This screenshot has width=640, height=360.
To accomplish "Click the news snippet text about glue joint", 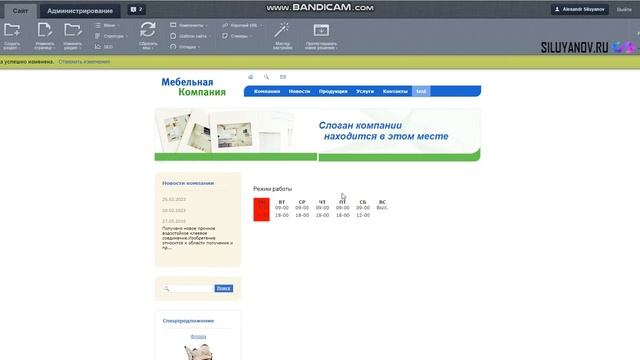I will point(198,238).
